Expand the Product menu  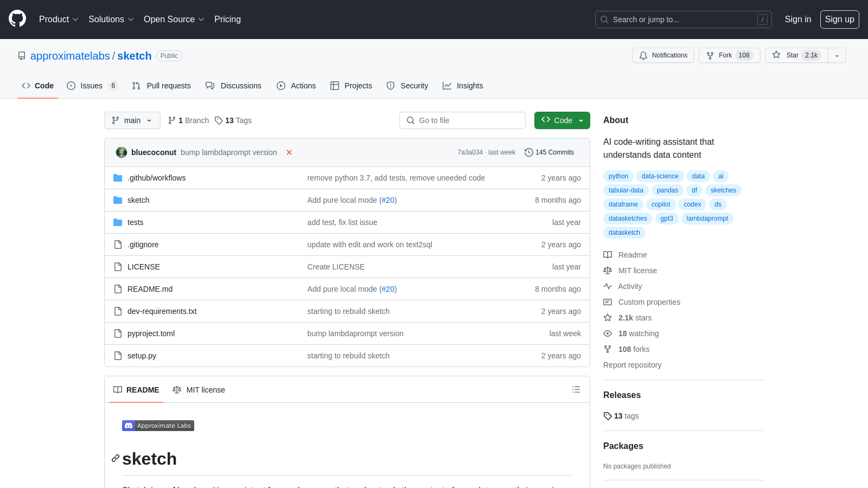[59, 20]
